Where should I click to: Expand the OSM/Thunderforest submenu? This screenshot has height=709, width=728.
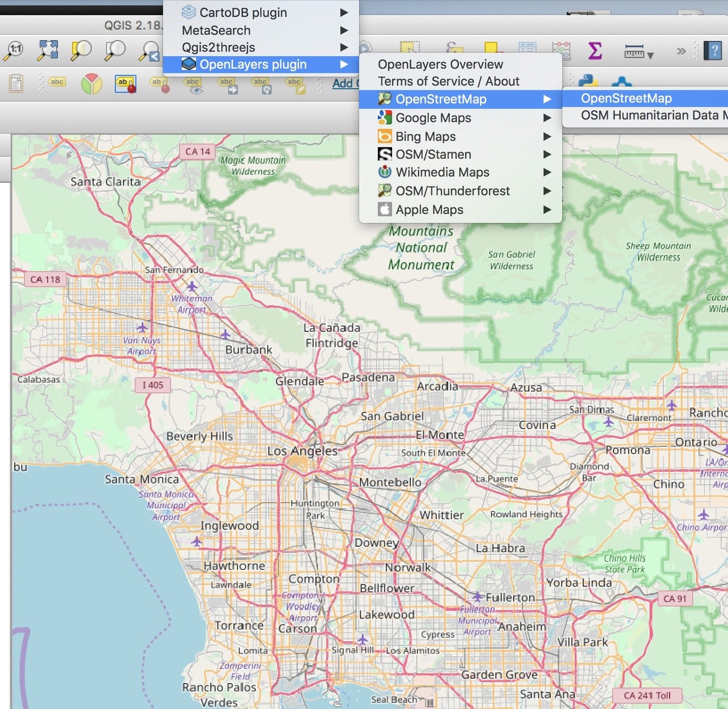tap(460, 191)
